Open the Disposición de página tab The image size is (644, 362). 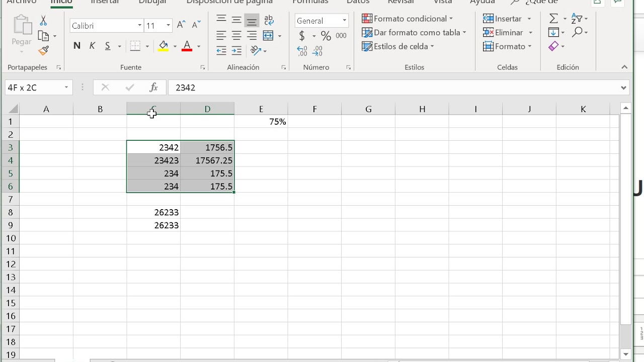point(229,2)
